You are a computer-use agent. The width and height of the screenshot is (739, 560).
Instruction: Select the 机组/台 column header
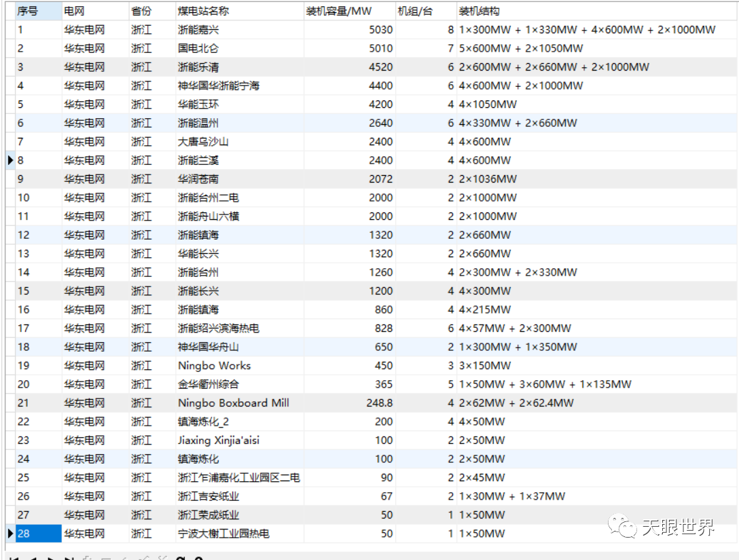pos(426,11)
